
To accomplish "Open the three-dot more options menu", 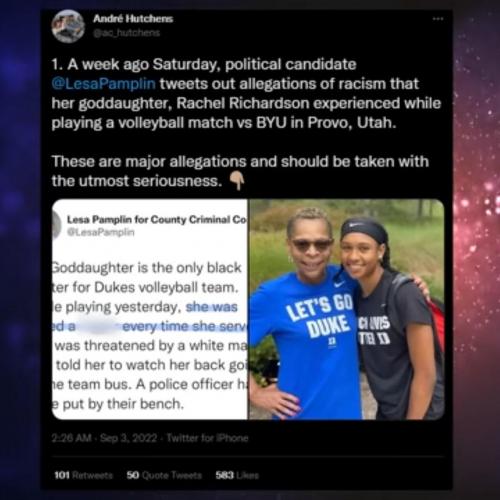I will click(x=438, y=19).
